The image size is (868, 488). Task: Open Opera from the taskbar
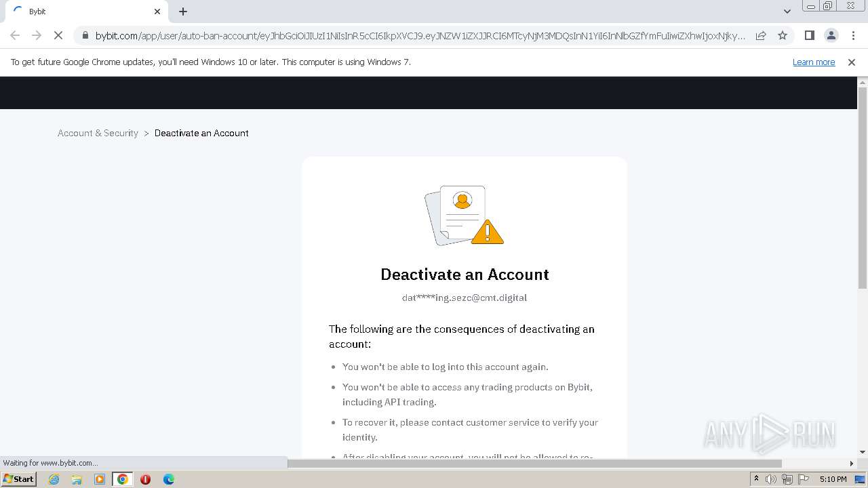click(x=145, y=479)
